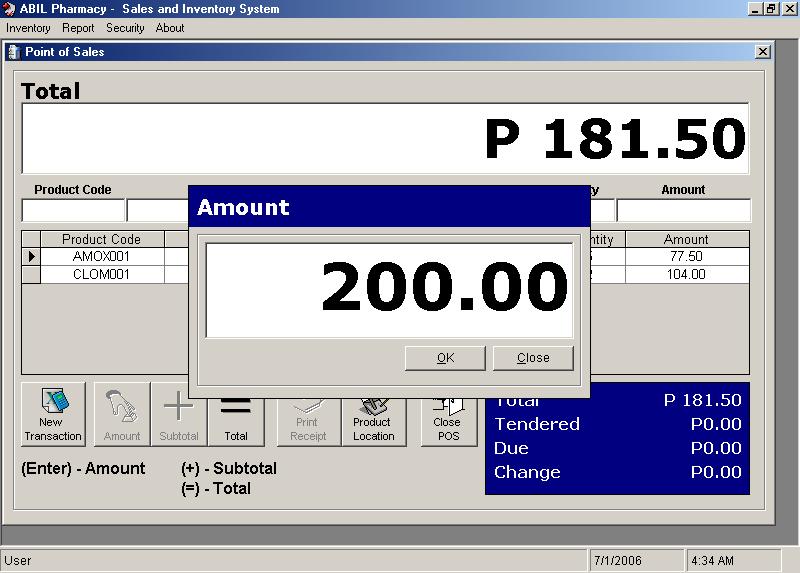This screenshot has height=573, width=800.
Task: Open the About menu
Action: tap(170, 28)
